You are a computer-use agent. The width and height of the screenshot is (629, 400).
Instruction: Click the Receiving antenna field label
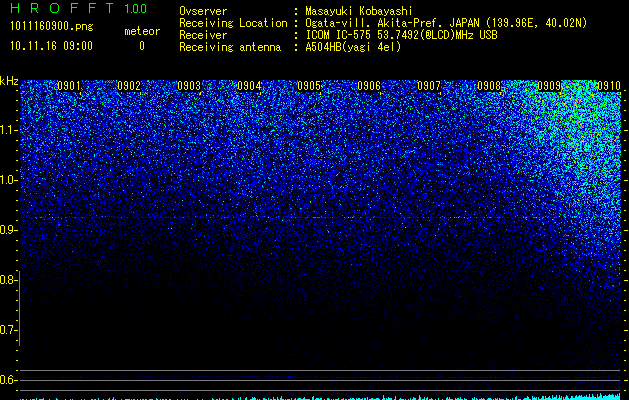coord(230,47)
